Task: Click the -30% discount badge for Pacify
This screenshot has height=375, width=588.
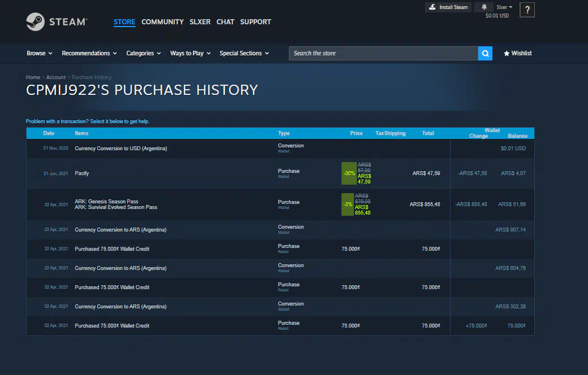Action: [x=348, y=173]
